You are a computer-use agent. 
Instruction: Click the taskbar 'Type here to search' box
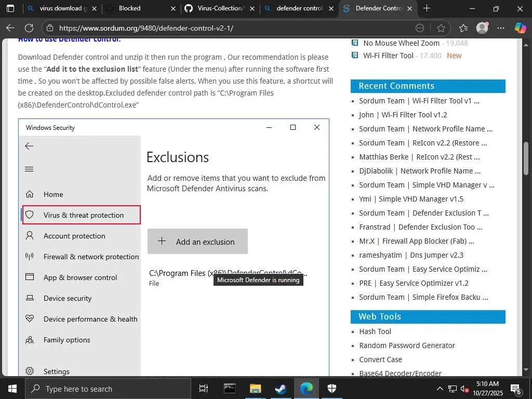pos(108,389)
